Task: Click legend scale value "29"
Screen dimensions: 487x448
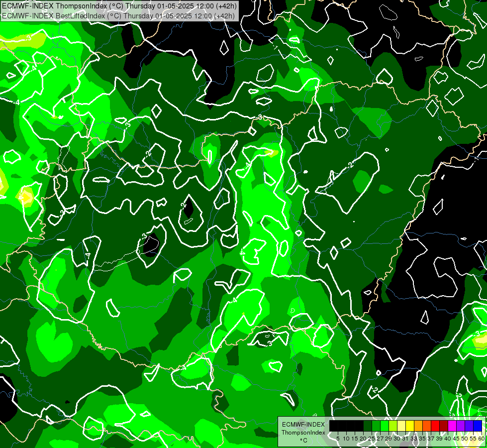Action: point(389,439)
